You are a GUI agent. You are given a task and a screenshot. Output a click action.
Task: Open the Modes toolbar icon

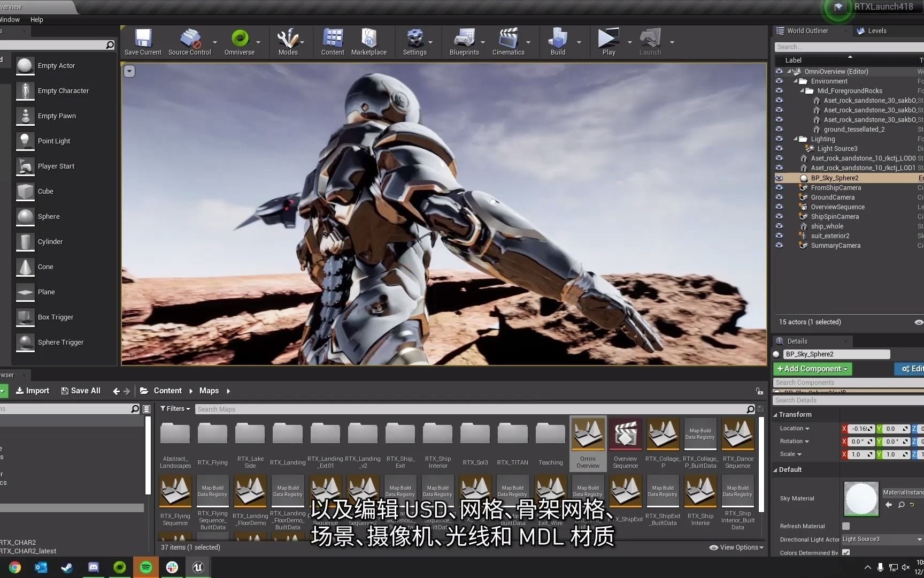[x=288, y=39]
